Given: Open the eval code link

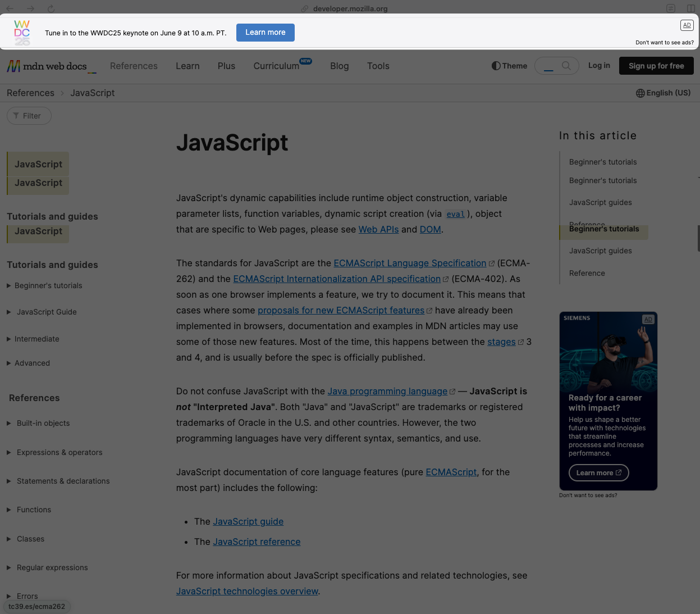Looking at the screenshot, I should pos(455,214).
